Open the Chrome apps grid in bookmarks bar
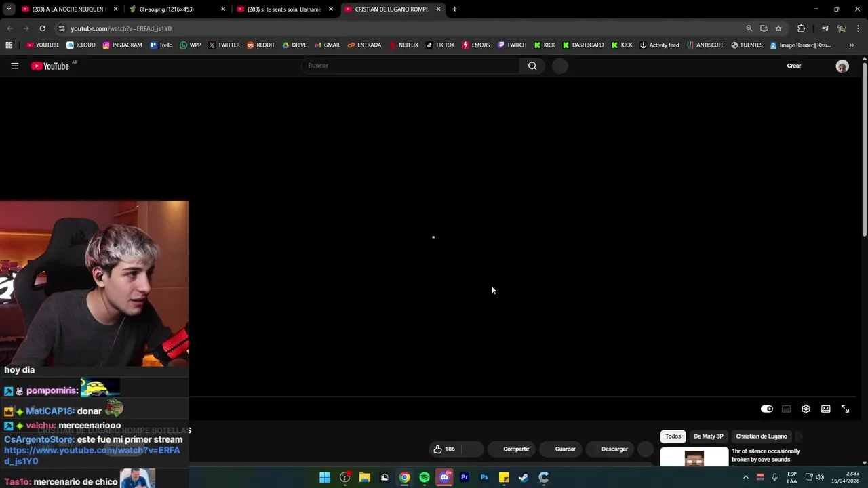 [x=9, y=45]
